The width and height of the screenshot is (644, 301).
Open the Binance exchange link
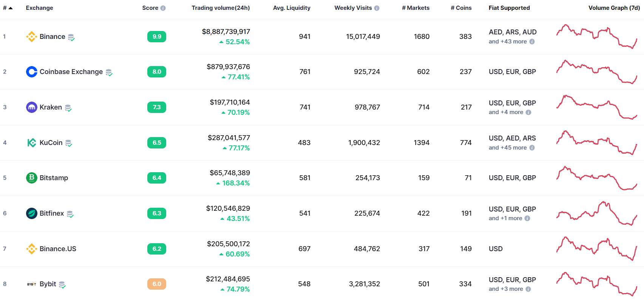[53, 37]
